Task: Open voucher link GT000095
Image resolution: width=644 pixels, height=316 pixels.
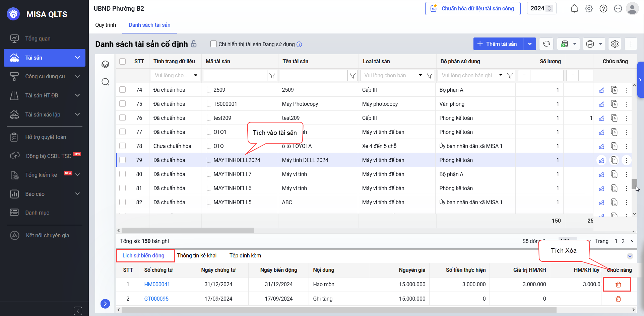Action: [x=156, y=299]
